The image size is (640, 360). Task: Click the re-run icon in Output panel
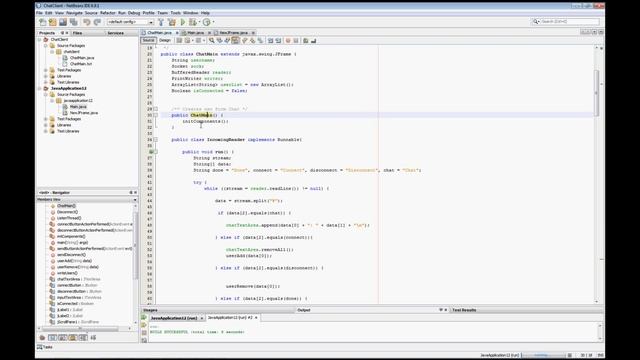(144, 317)
